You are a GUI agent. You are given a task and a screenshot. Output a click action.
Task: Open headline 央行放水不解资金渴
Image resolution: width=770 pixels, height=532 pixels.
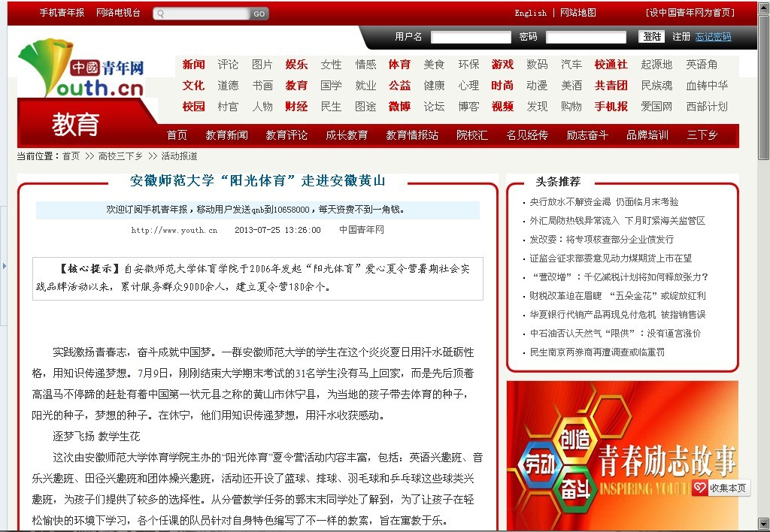tap(604, 202)
